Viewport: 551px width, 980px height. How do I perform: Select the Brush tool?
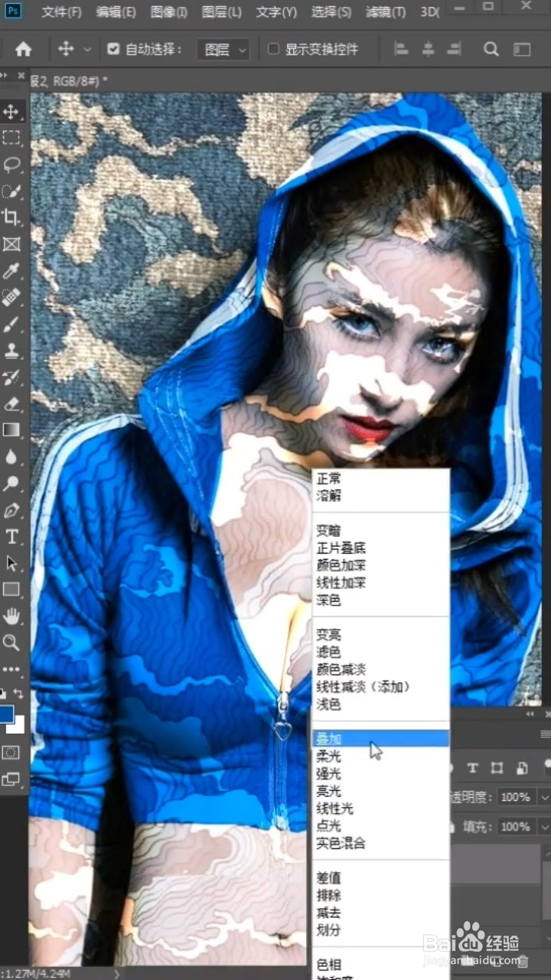[x=11, y=324]
